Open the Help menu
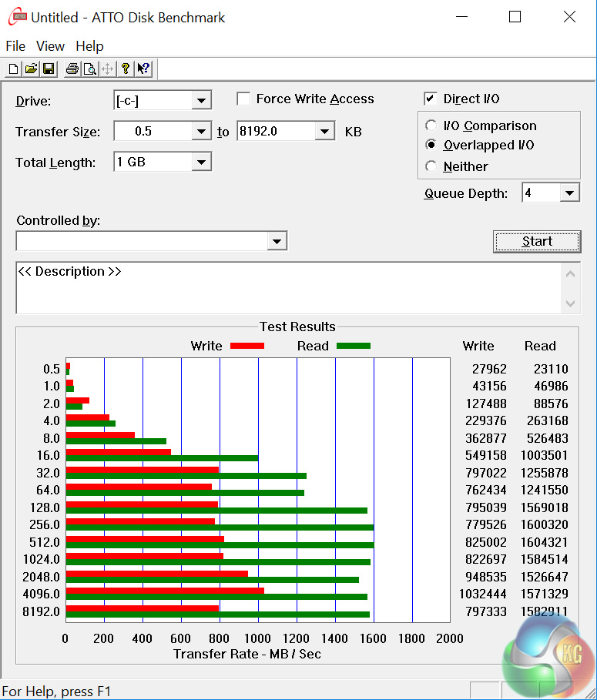The height and width of the screenshot is (700, 597). [90, 46]
